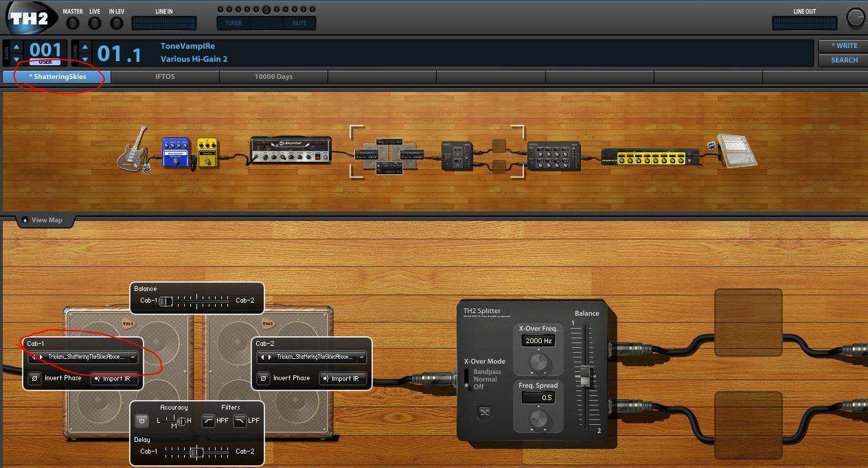Switch to the ShatteringSkies preset tab
The image size is (868, 468).
point(56,77)
